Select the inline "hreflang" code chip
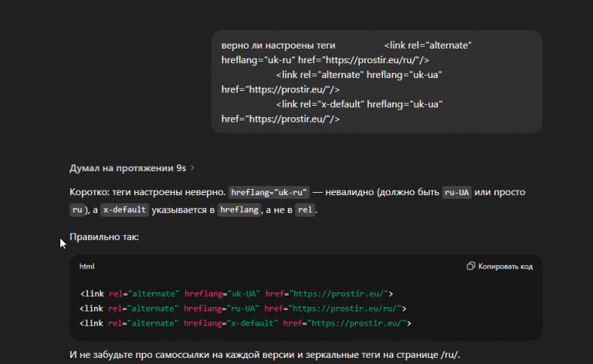593x364 pixels. 239,210
